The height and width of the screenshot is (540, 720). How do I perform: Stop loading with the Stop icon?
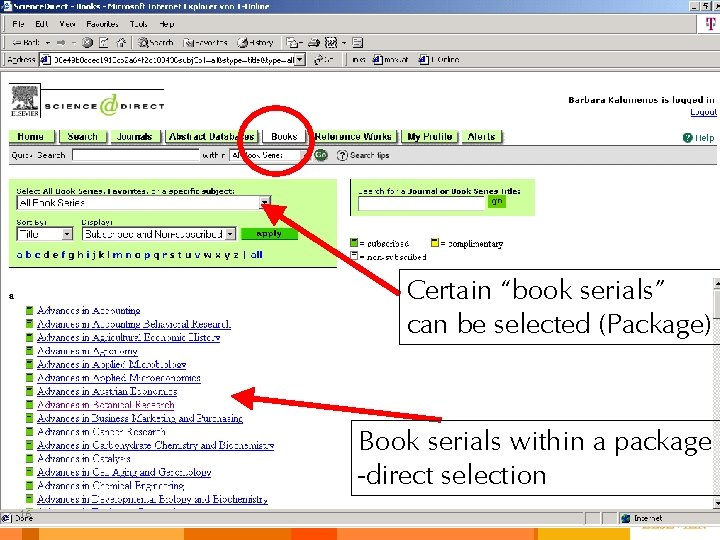point(87,43)
